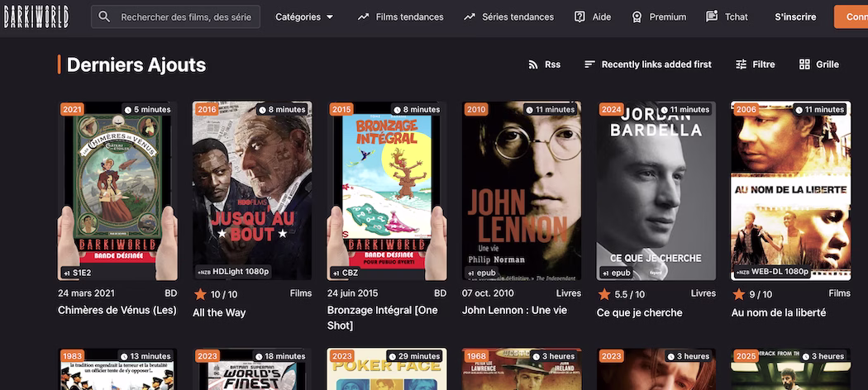Click the BD label under Chimères de Vénus

click(x=170, y=293)
